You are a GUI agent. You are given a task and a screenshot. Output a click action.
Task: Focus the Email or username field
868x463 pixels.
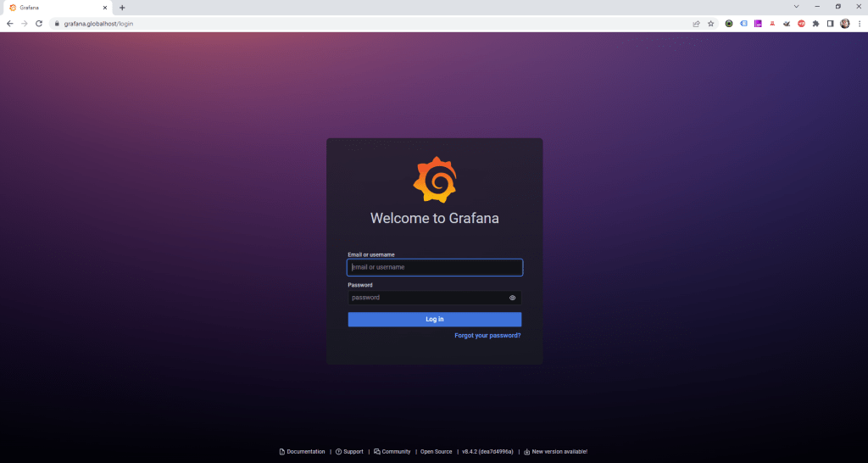[435, 267]
